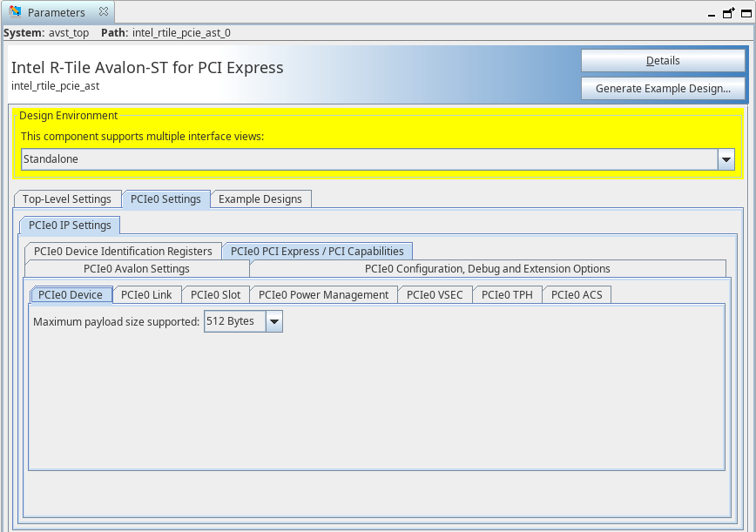Select PCIe0 PCI Express / PCI Capabilities tab
756x532 pixels.
[x=317, y=251]
